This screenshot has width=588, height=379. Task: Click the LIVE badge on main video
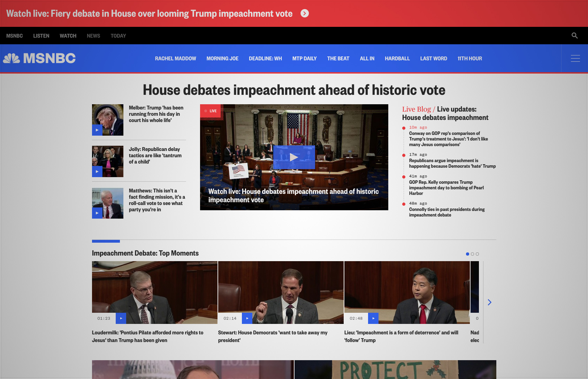coord(211,111)
